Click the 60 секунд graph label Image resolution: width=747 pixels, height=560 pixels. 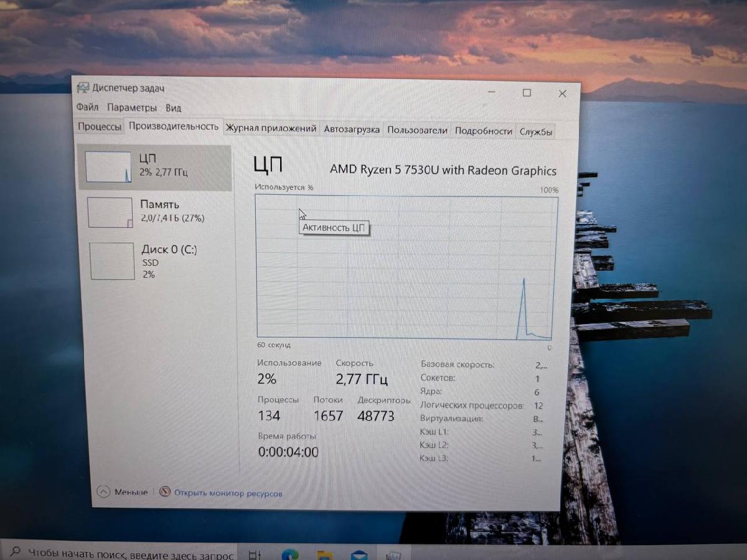pos(274,345)
